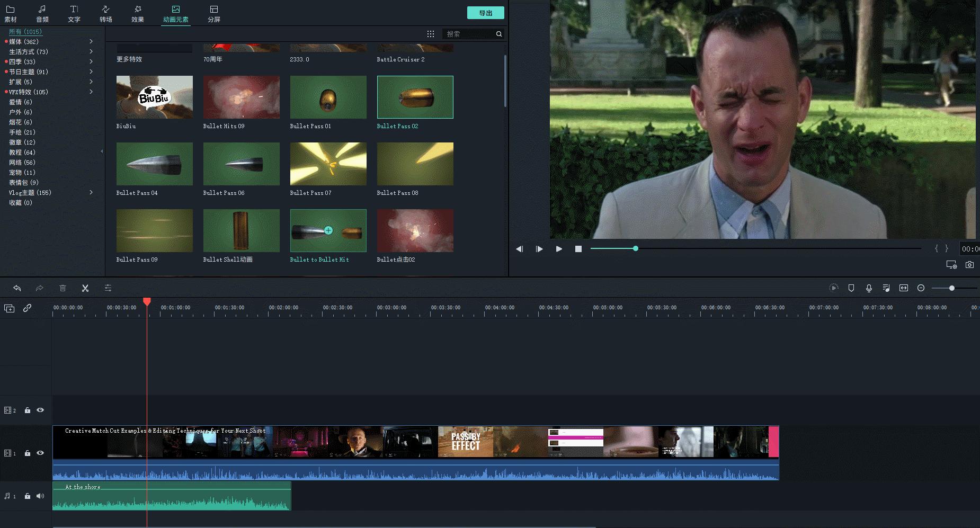Screen dimensions: 980x528
Task: Select Bullet Hits 09 thumbnail
Action: coord(242,97)
